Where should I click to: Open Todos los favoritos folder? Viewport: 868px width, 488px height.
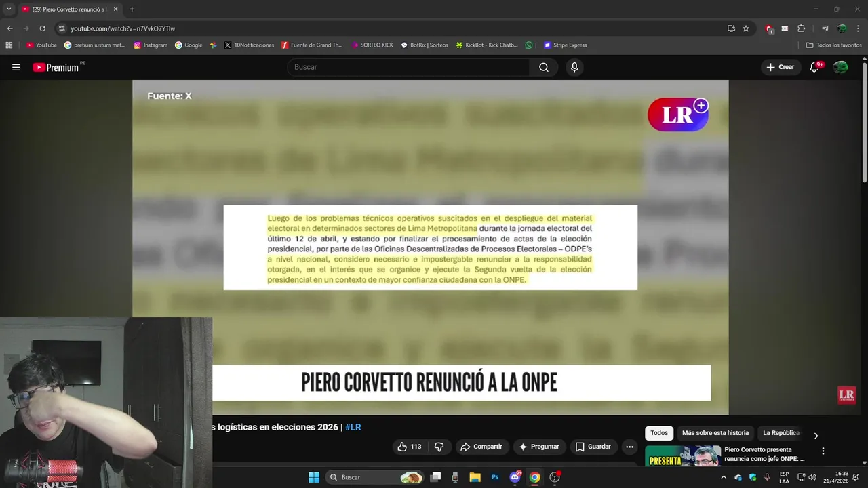(x=834, y=45)
